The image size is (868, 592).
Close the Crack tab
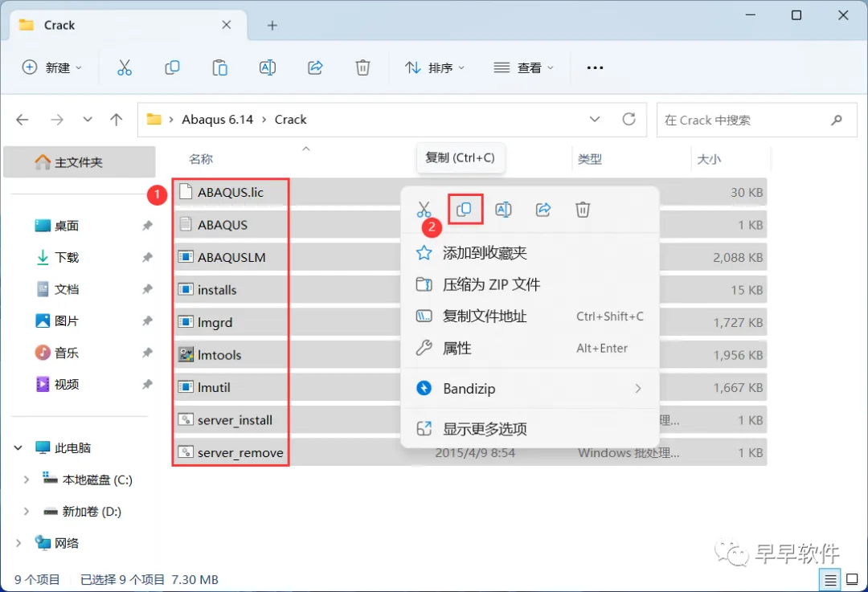tap(227, 25)
